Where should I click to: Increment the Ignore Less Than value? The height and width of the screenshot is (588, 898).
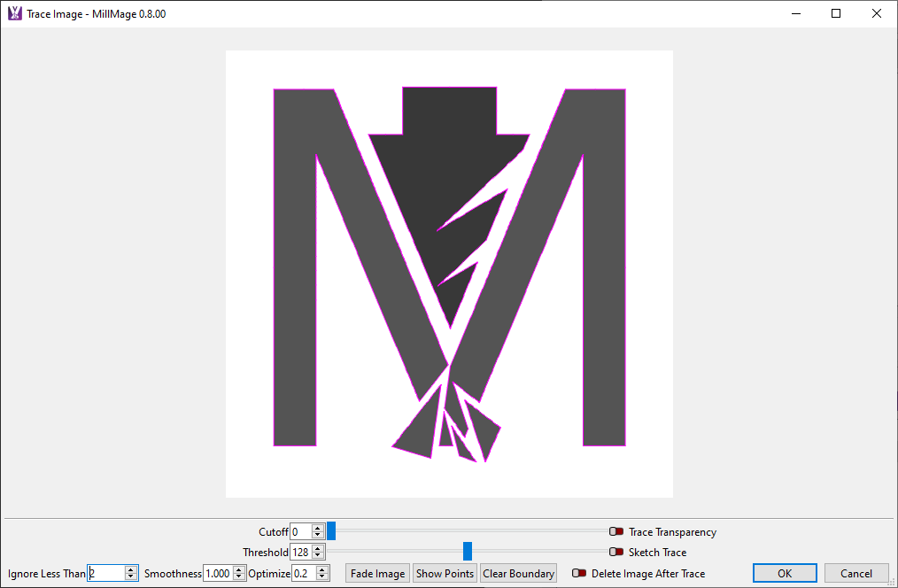click(x=131, y=569)
